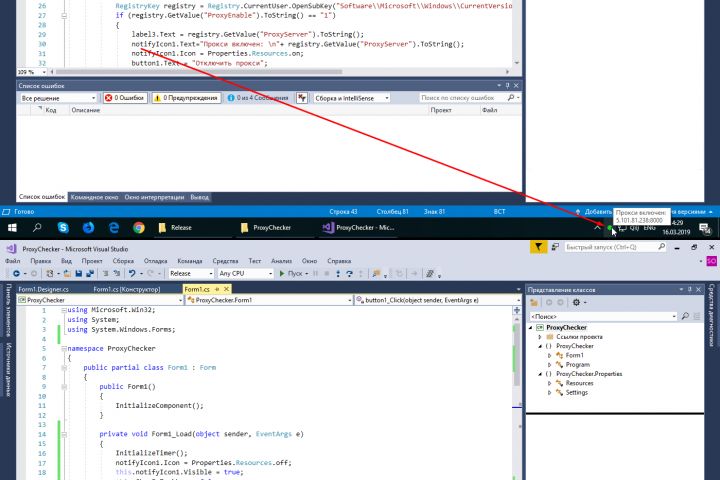Screen dimensions: 720x480
Task: Open Windows Action Center notifications icon
Action: tap(705, 228)
